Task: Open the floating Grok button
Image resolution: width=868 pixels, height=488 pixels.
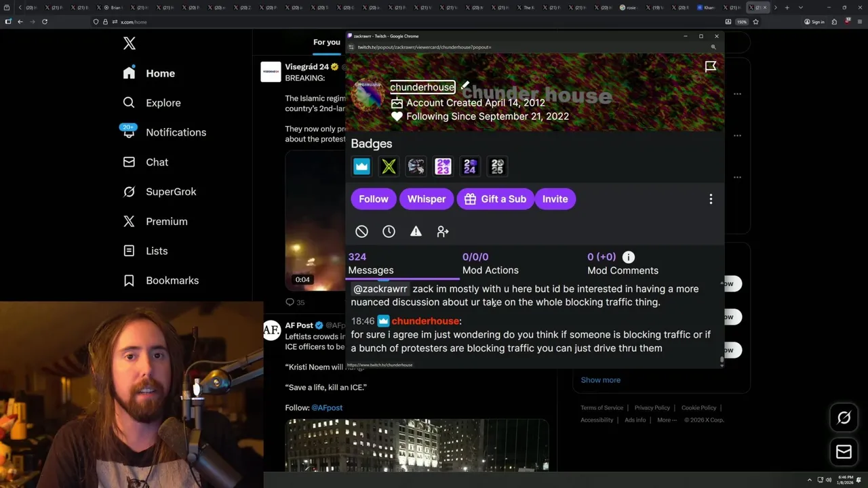Action: (x=844, y=418)
